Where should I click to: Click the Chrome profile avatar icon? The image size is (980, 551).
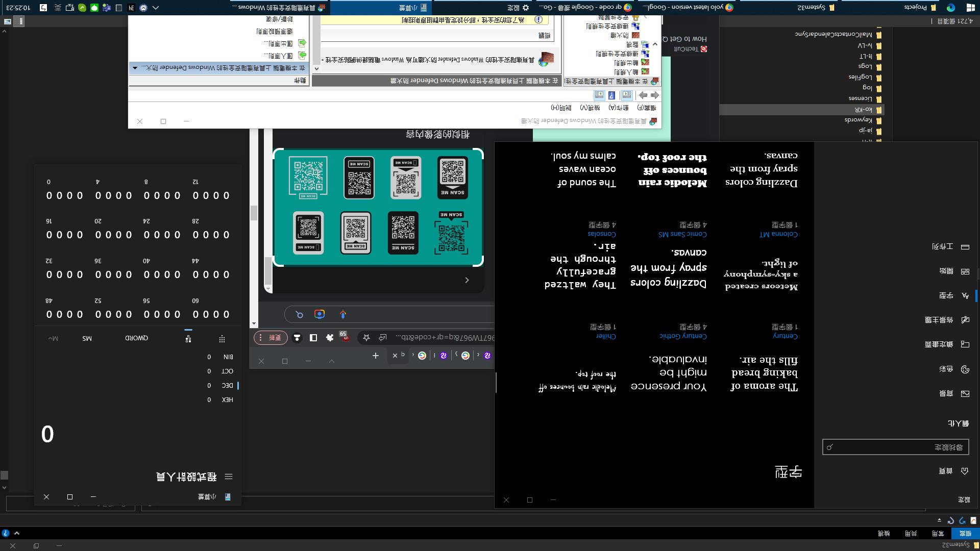pos(297,338)
